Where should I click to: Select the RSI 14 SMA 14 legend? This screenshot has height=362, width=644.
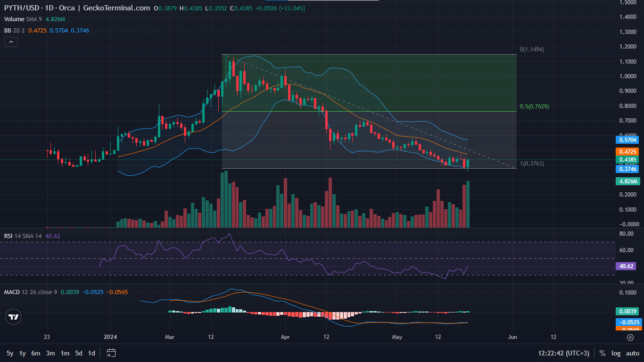[x=23, y=236]
